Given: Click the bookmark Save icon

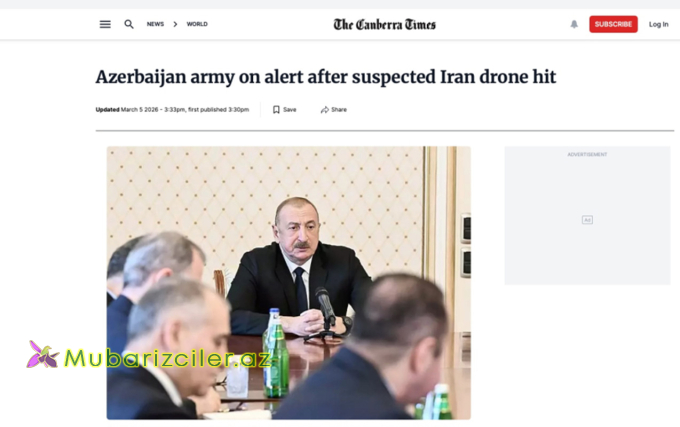Looking at the screenshot, I should 276,110.
